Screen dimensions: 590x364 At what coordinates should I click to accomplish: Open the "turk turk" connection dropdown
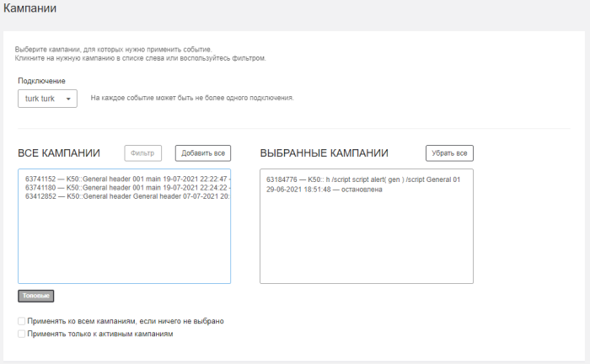pyautogui.click(x=46, y=99)
